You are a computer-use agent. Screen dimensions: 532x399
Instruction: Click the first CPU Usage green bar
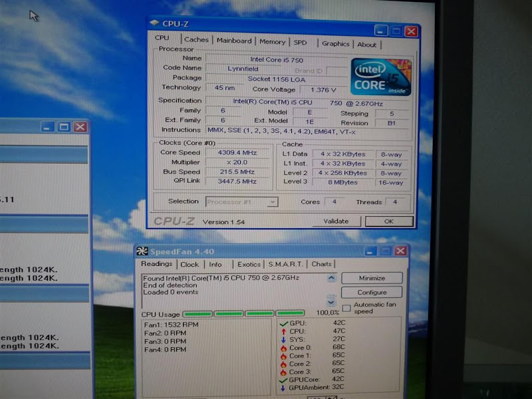coord(198,314)
